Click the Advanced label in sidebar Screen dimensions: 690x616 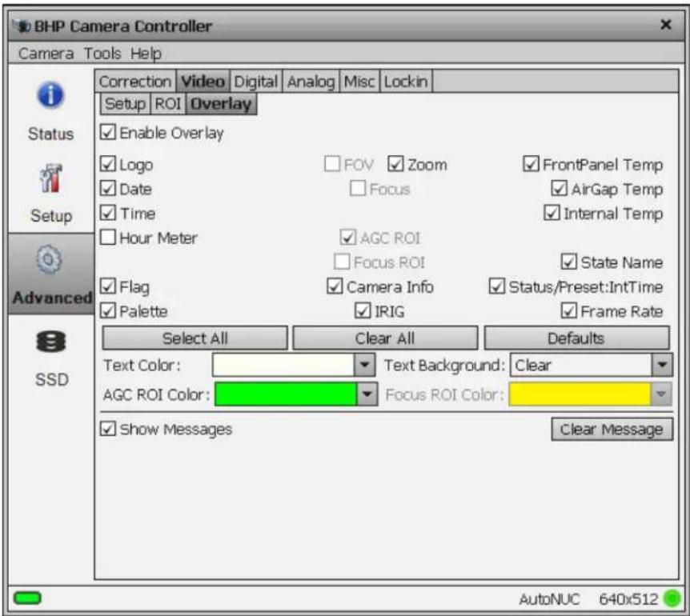[52, 298]
